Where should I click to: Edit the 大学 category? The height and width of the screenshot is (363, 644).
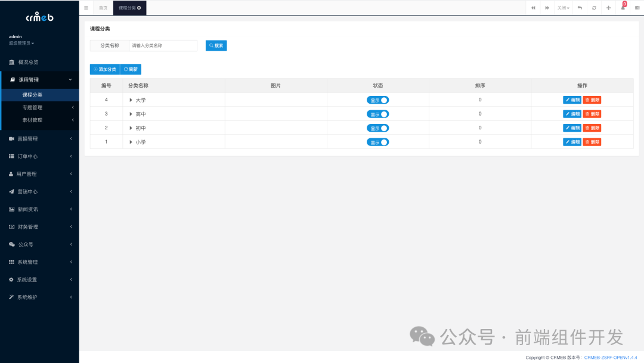(x=572, y=100)
